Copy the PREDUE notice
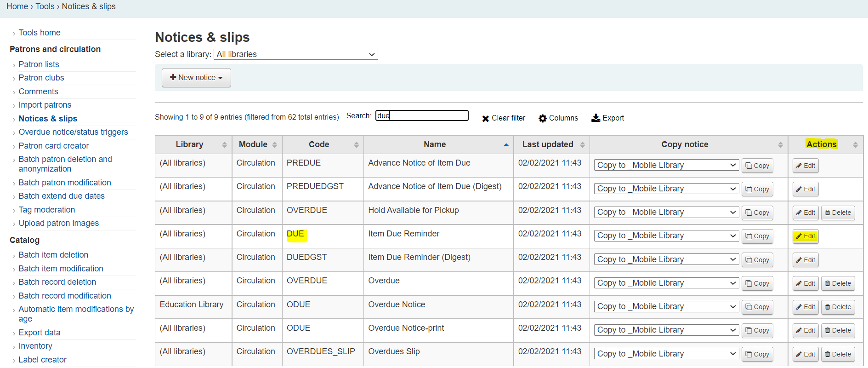 coord(757,166)
